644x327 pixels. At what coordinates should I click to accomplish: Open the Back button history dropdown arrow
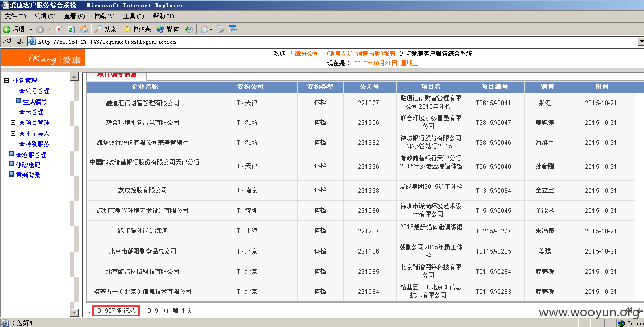pyautogui.click(x=31, y=29)
